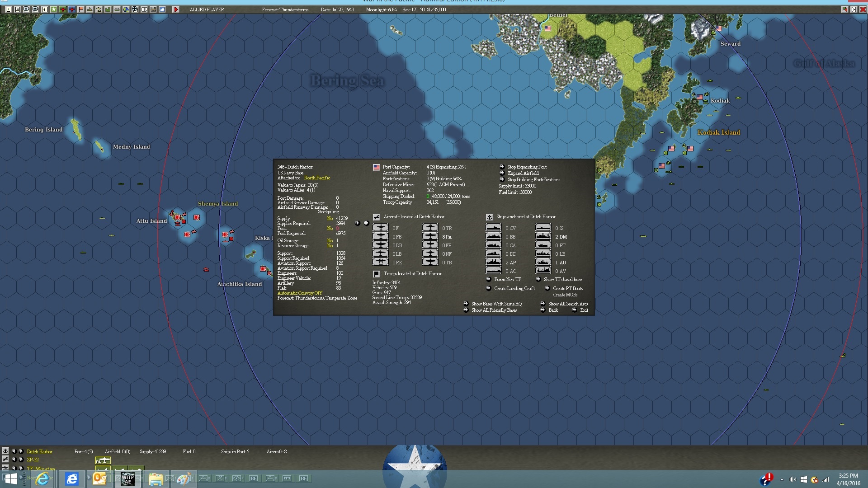Click the Kodiak base marker on map

coord(699,97)
